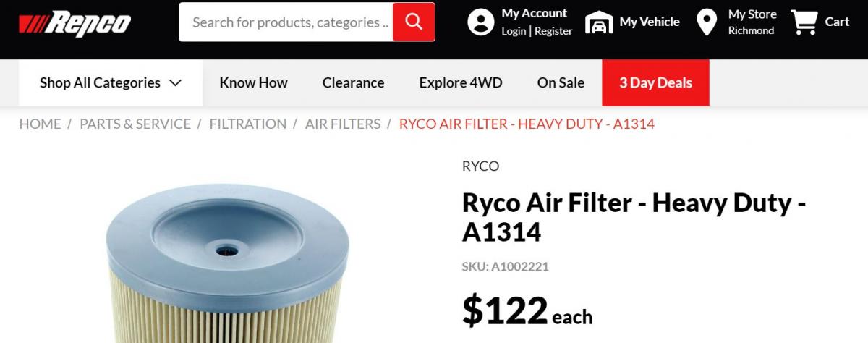Go to the HOME breadcrumb

click(40, 124)
